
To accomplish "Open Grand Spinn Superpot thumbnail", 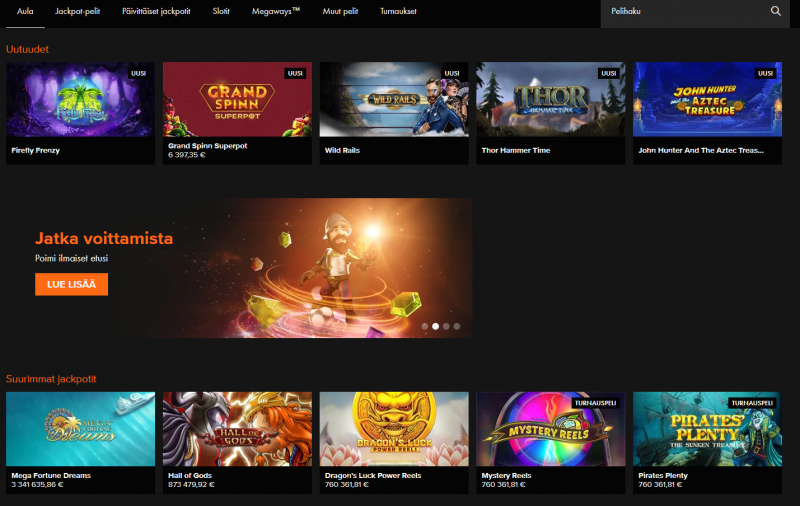I will 237,99.
